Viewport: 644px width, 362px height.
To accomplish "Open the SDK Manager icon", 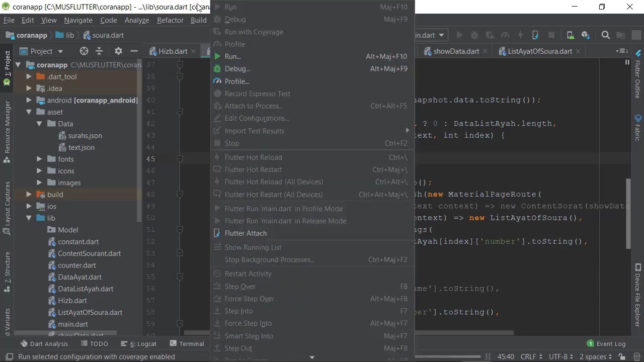I will [586, 35].
